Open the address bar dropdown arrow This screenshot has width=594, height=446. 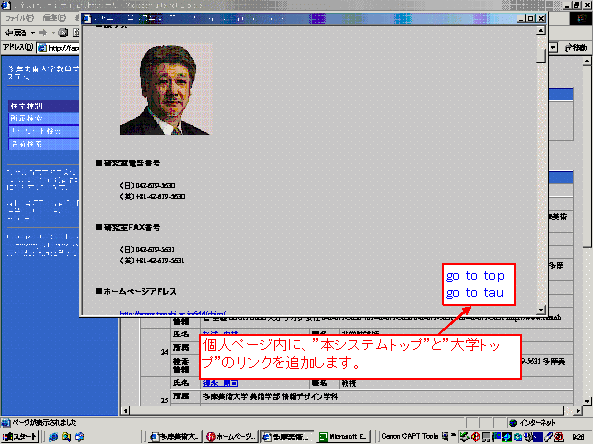pos(553,48)
